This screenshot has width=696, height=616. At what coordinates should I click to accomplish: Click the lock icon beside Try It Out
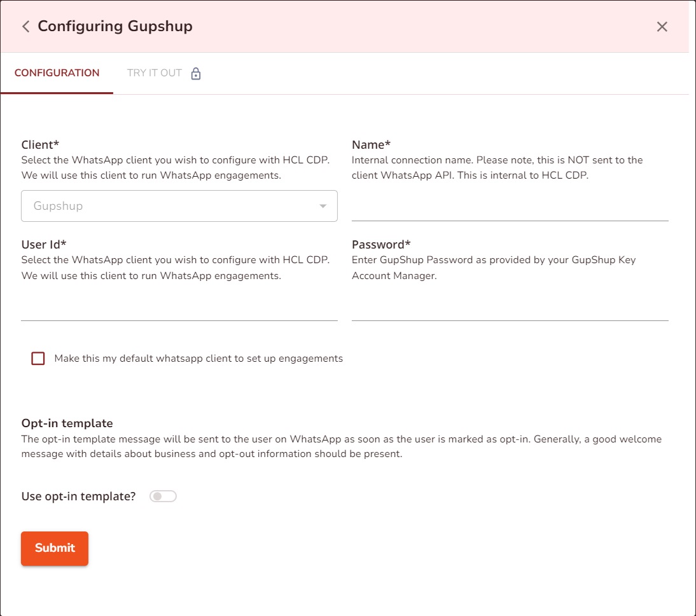coord(196,74)
